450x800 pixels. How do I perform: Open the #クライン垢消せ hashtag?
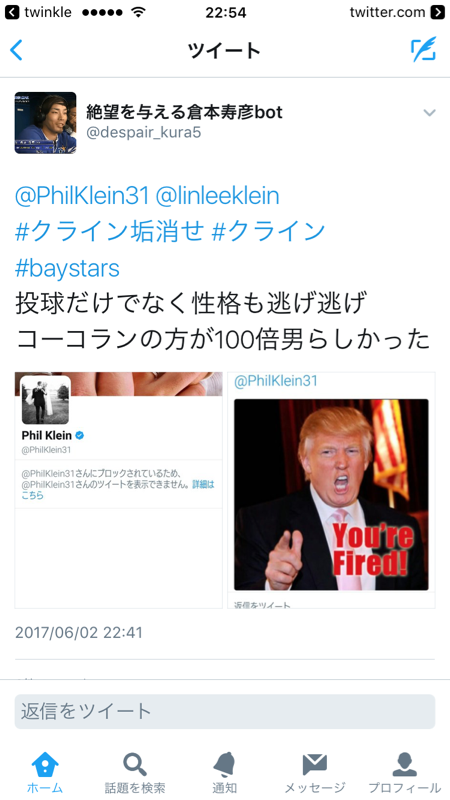pos(110,232)
